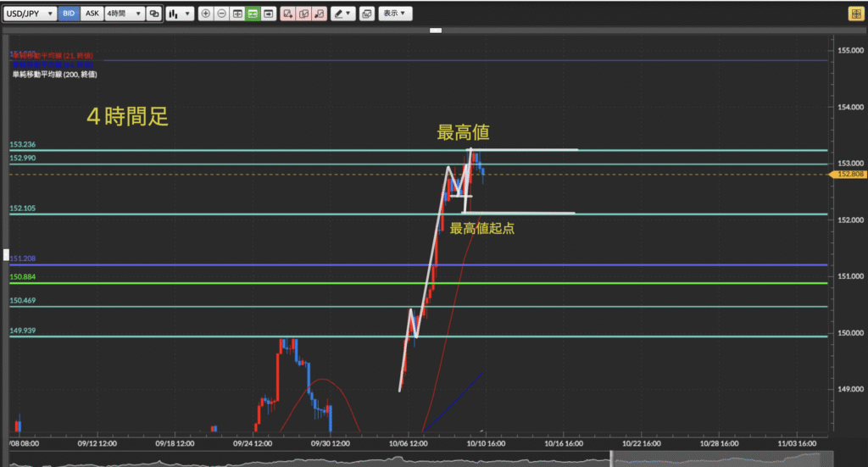The image size is (868, 467).
Task: Click the split chart layout icon
Action: (x=237, y=14)
